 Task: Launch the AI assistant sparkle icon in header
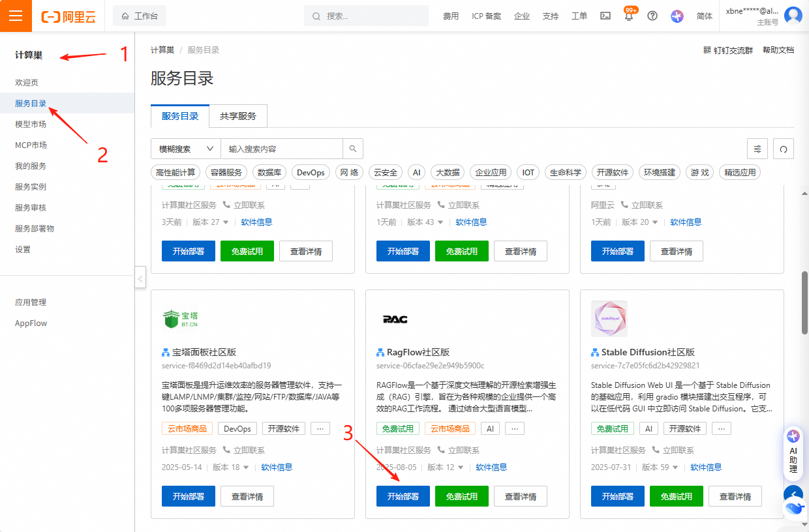[x=677, y=16]
